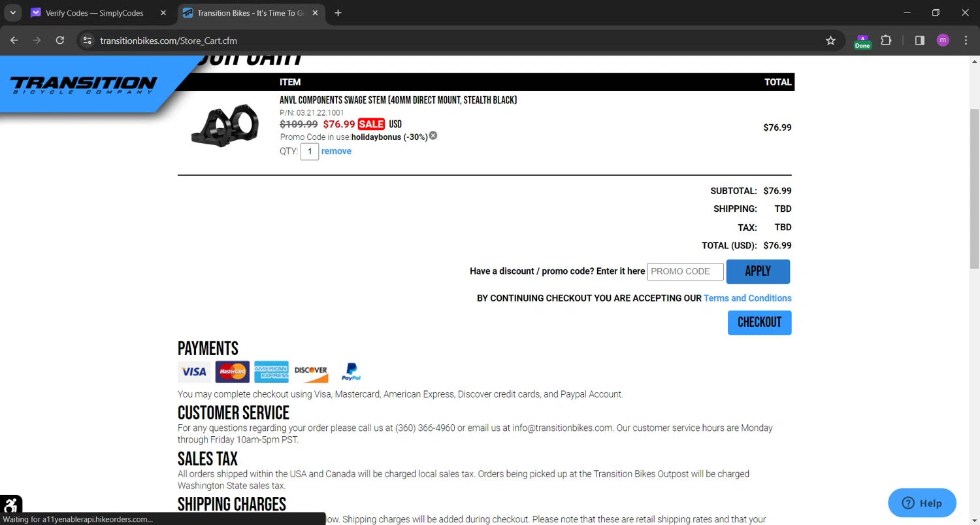Select the Transition Bikes tab
Image resolution: width=980 pixels, height=525 pixels.
[x=251, y=13]
